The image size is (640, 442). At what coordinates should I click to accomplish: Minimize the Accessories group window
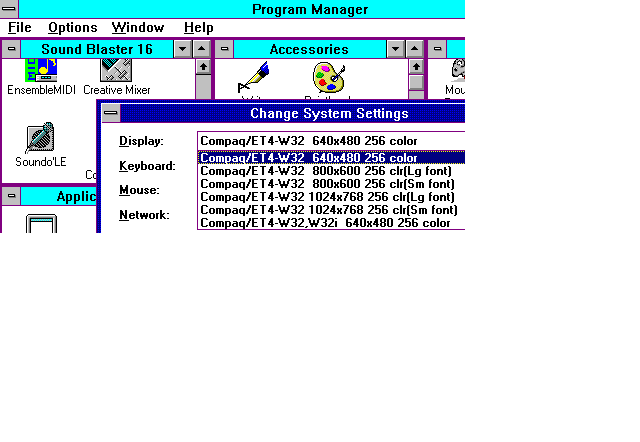click(396, 49)
